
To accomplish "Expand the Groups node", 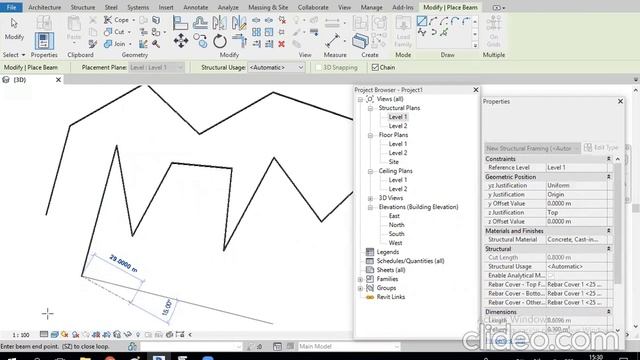I will click(x=360, y=288).
